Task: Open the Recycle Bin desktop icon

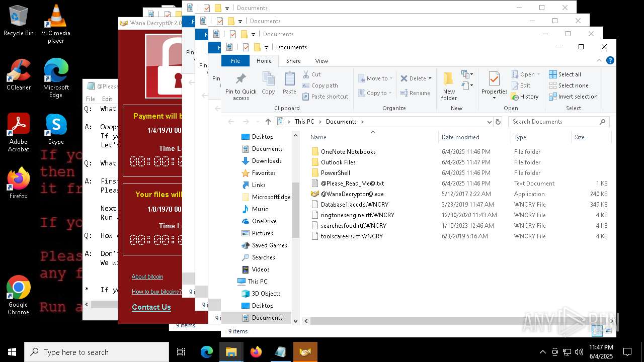Action: [18, 21]
